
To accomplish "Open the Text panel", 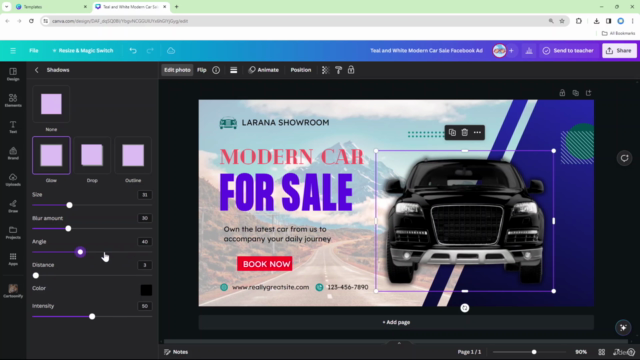I will tap(13, 127).
